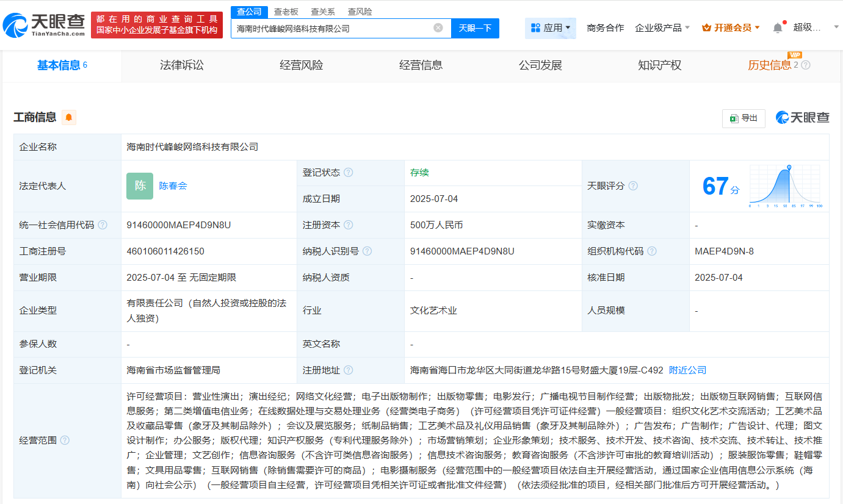This screenshot has width=843, height=504.
Task: Click the 附近公司 link
Action: click(687, 370)
